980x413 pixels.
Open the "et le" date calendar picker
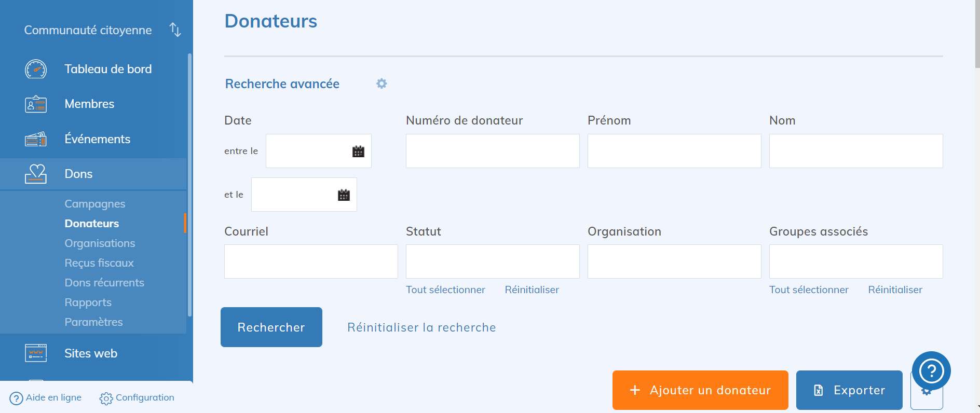(x=344, y=195)
